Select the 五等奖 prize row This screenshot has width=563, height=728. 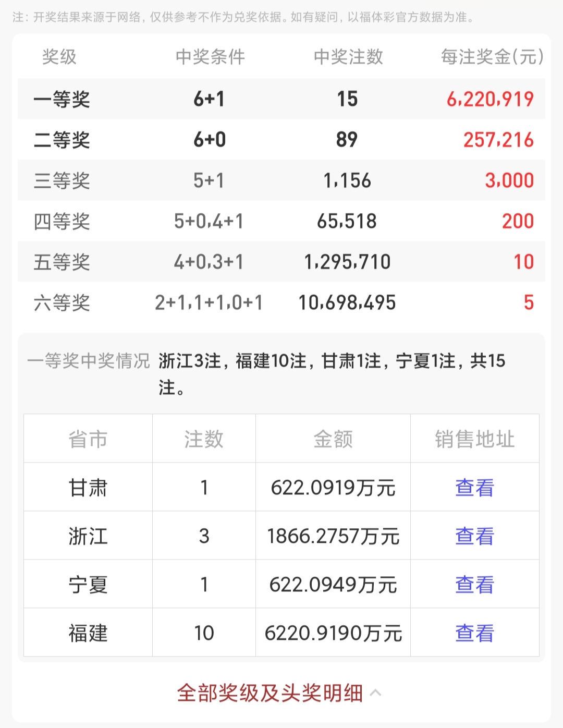click(281, 262)
